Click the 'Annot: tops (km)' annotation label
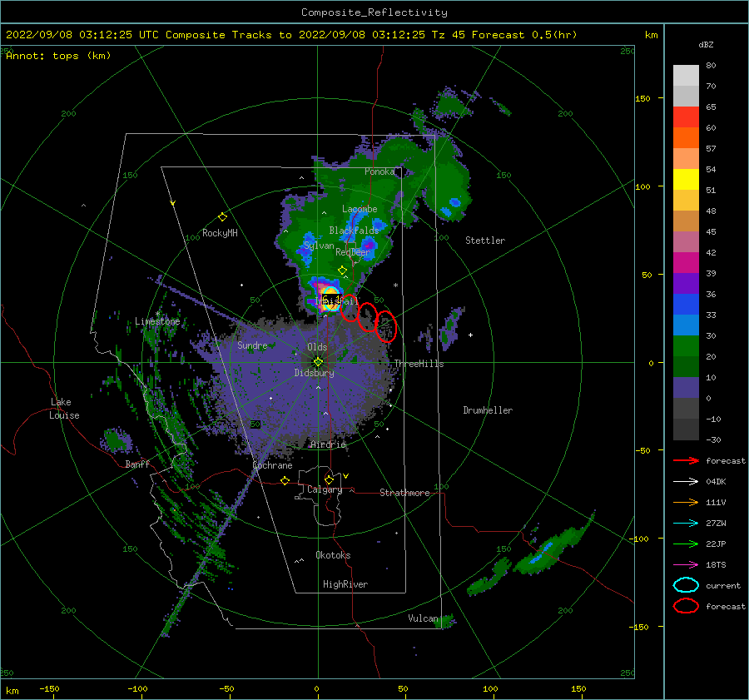 tap(58, 56)
